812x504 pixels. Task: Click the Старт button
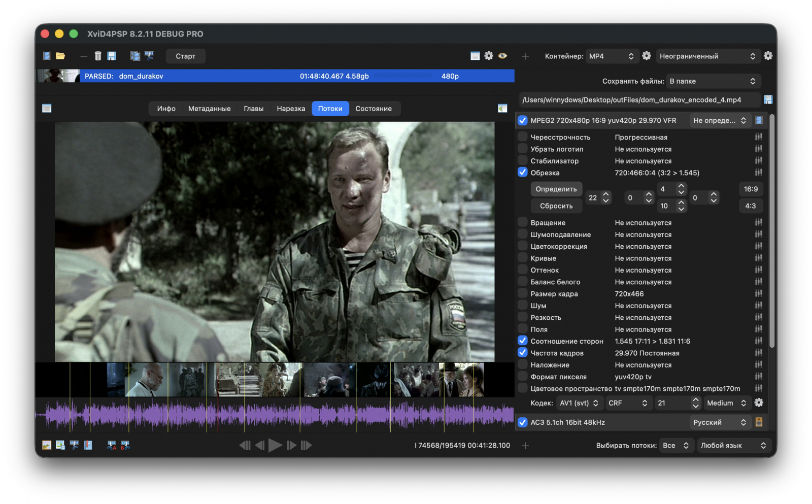185,56
